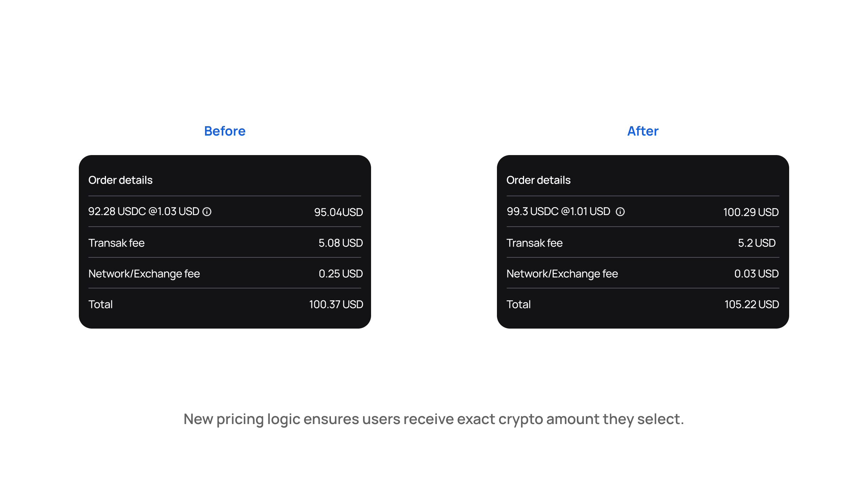
Task: Select the 95.04USD amount
Action: (339, 212)
